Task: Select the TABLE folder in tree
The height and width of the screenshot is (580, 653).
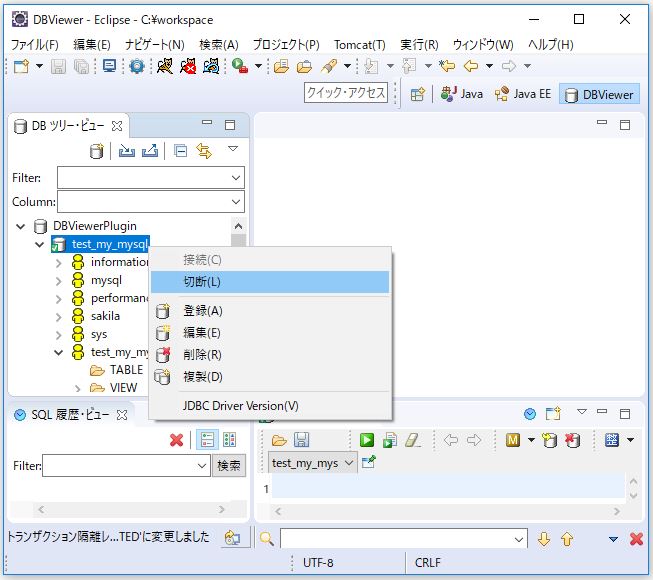Action: (x=117, y=370)
